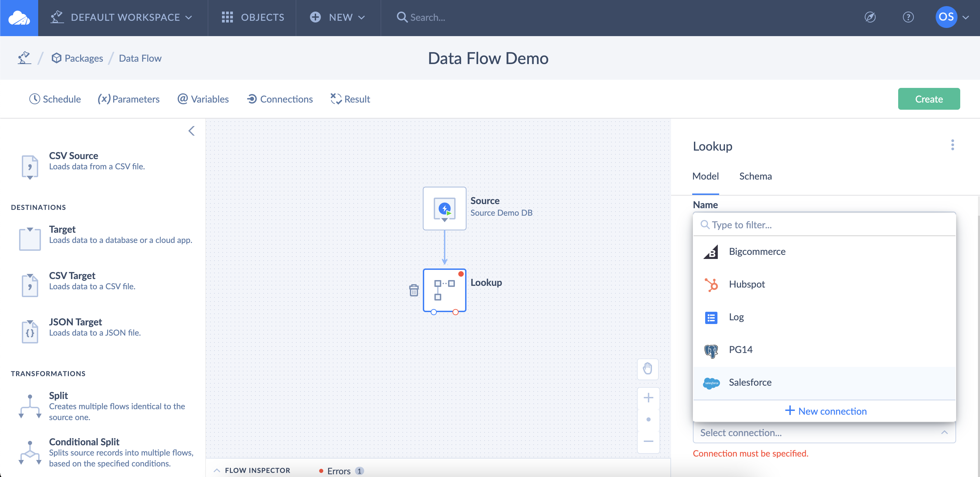Screen dimensions: 980x477
Task: Click the Source Demo DB node icon
Action: tap(444, 207)
